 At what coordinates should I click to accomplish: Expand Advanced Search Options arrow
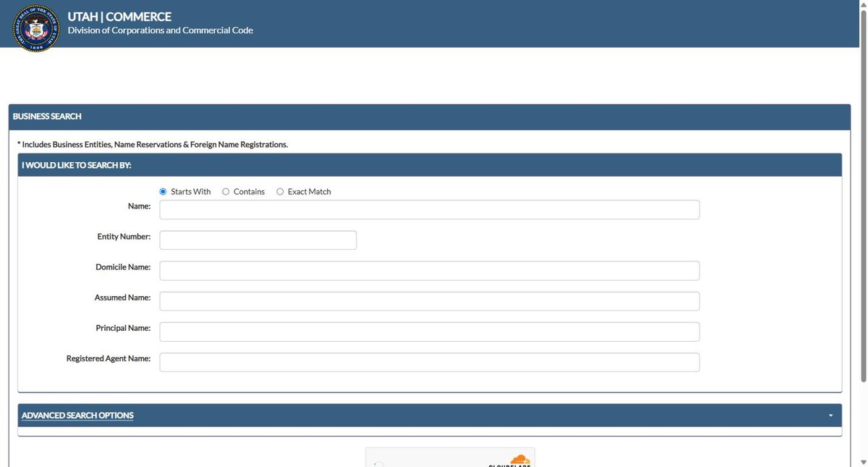[x=830, y=416]
